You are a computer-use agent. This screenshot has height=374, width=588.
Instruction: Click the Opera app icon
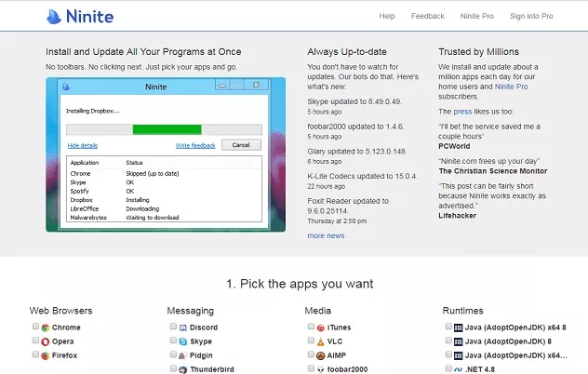[x=46, y=341]
